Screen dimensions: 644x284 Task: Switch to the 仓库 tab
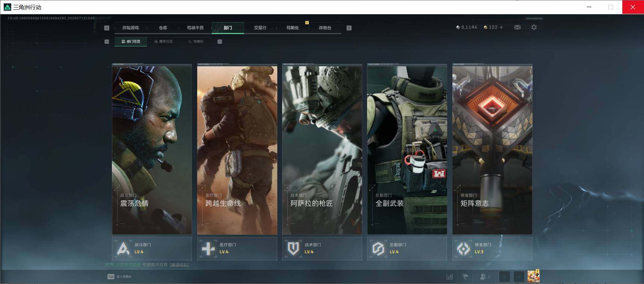coord(163,28)
